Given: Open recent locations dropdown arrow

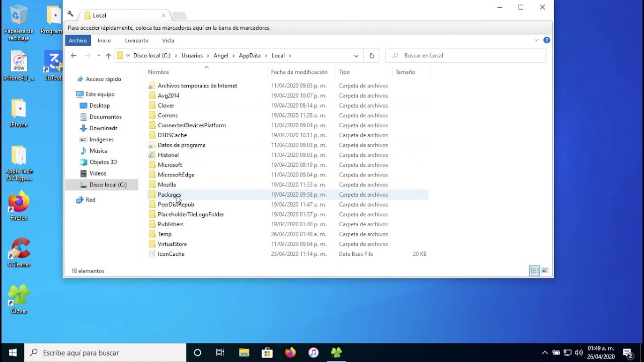Looking at the screenshot, I should (x=99, y=56).
